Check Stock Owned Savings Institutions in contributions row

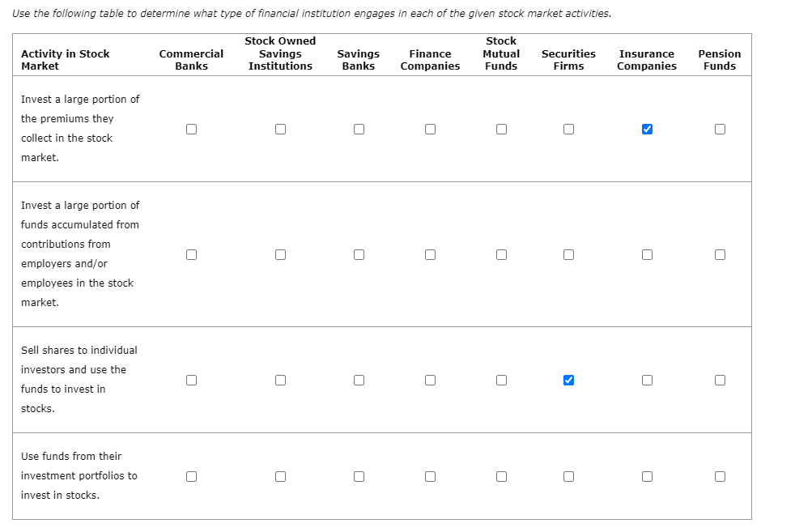coord(280,254)
